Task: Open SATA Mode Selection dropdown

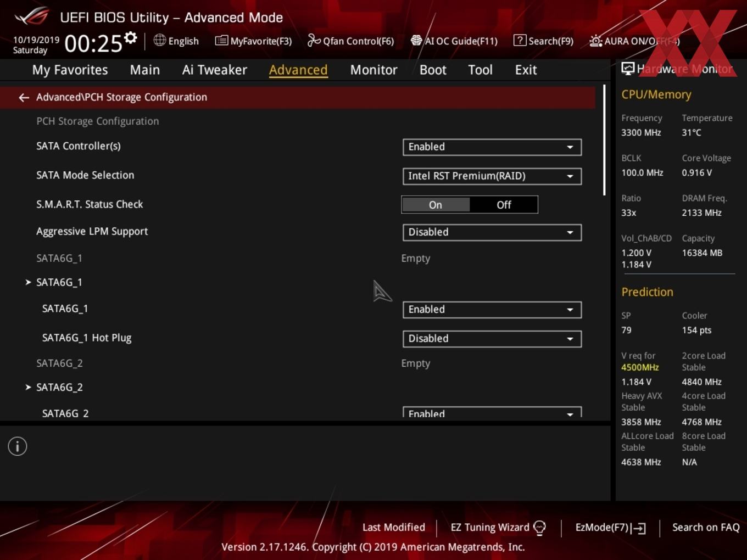Action: pyautogui.click(x=492, y=176)
